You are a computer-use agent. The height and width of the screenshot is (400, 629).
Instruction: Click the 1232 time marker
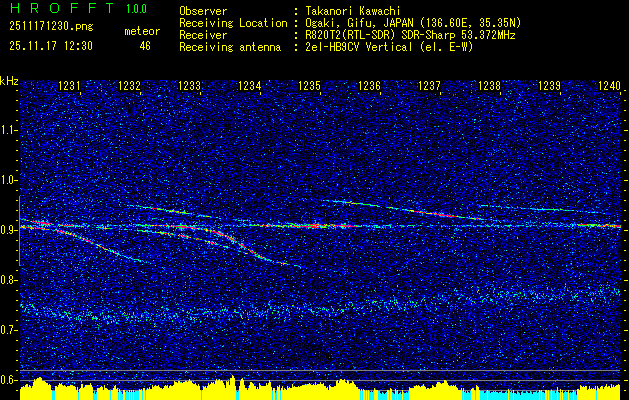(129, 86)
